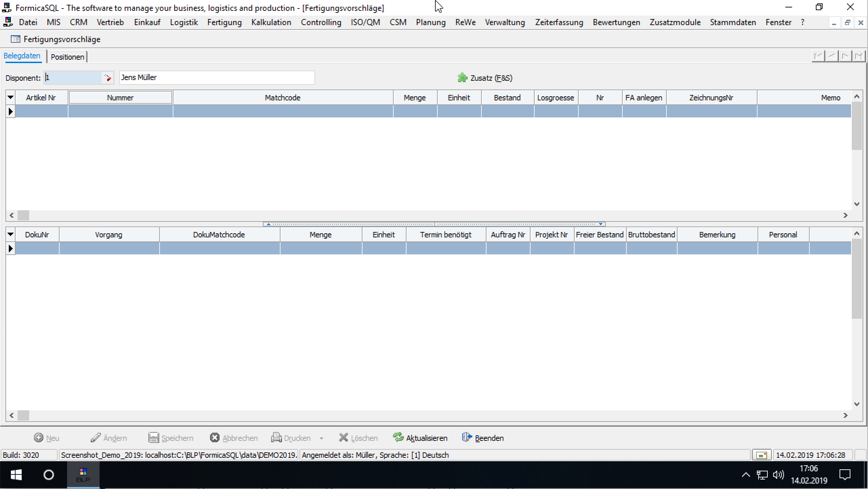Sort by the Matchcode column header
868x489 pixels.
(283, 98)
